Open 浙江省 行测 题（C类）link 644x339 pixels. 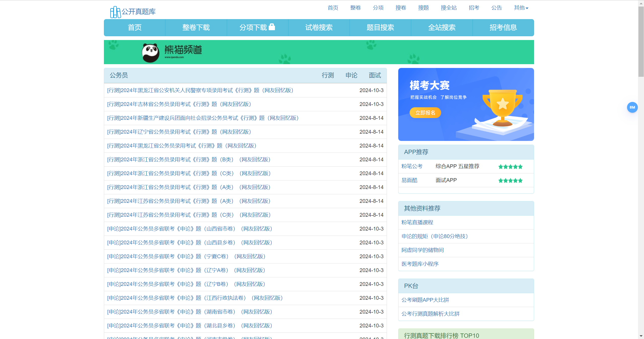coord(189,173)
